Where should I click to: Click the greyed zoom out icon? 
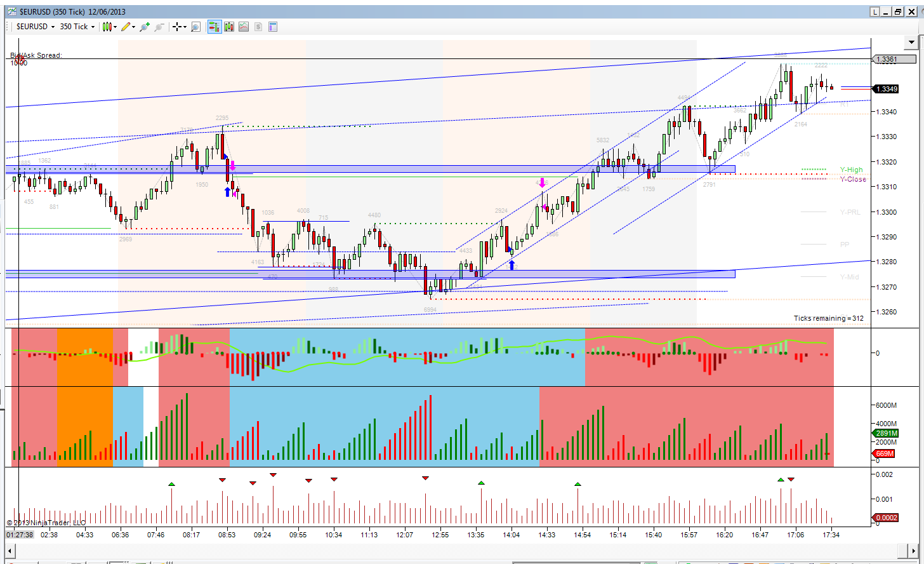click(159, 27)
